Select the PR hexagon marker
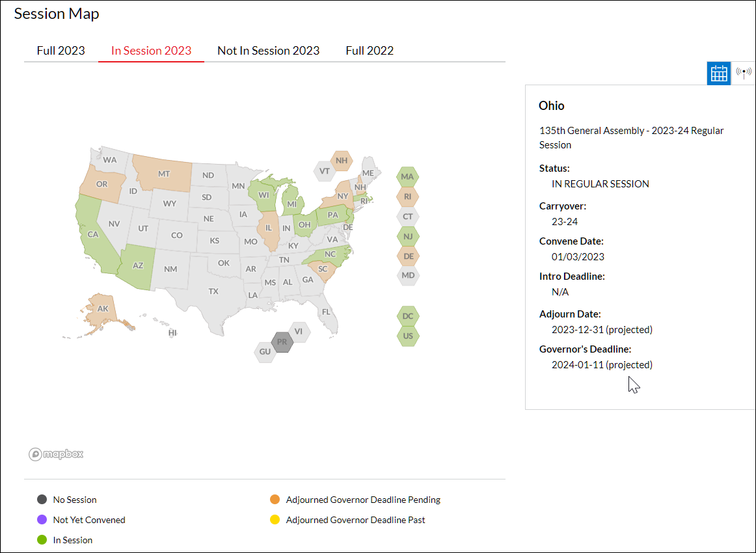 282,342
